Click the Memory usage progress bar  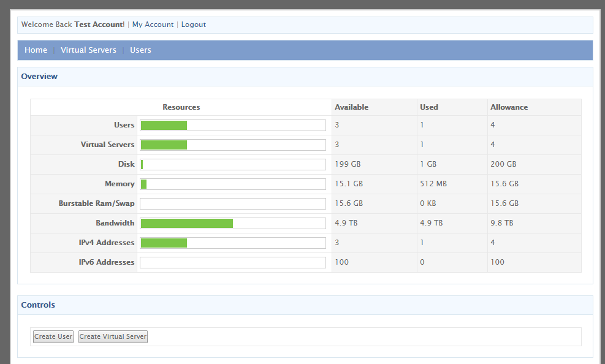click(x=233, y=184)
